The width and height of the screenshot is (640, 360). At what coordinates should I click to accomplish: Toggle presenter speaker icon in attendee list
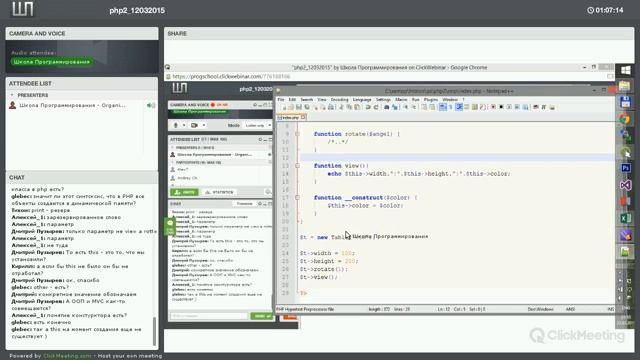(151, 105)
